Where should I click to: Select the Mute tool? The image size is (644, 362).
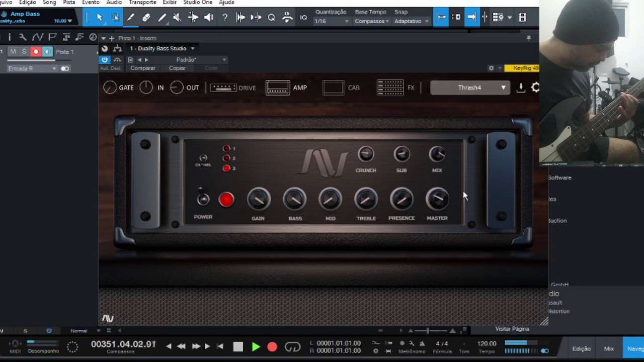click(x=177, y=18)
